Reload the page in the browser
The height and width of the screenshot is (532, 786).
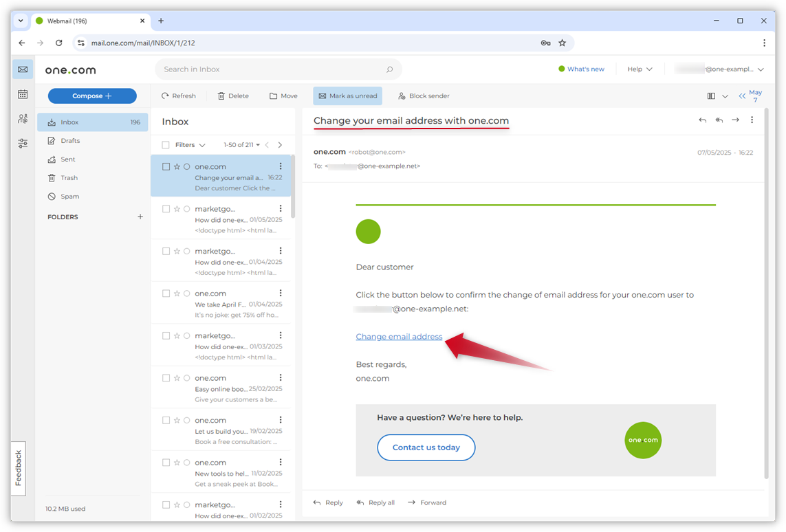[x=58, y=43]
